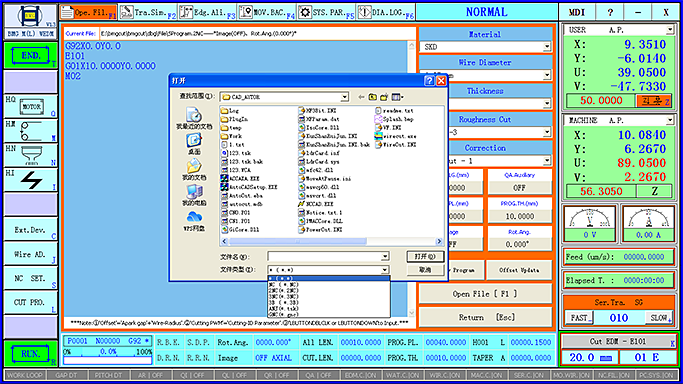683x384 pixels.
Task: Open My Computer shortcut in sidebar
Action: tap(194, 195)
